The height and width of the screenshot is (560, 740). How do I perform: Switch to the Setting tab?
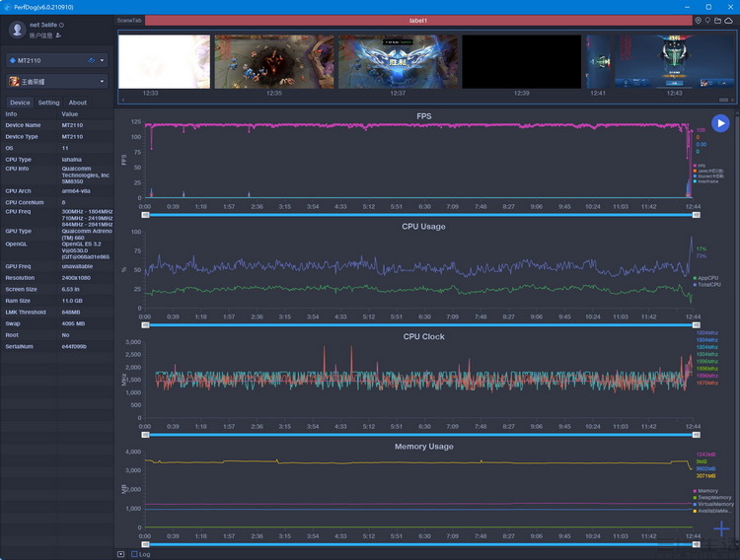[48, 103]
